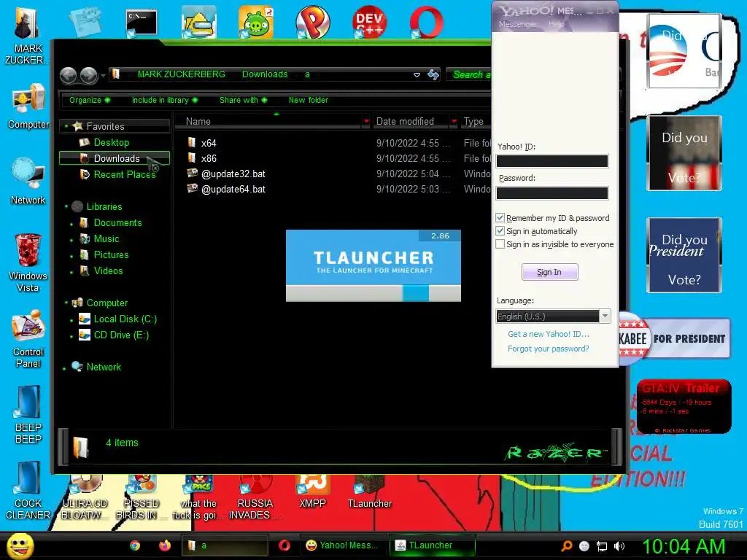Open the Network desktop icon

point(28,182)
